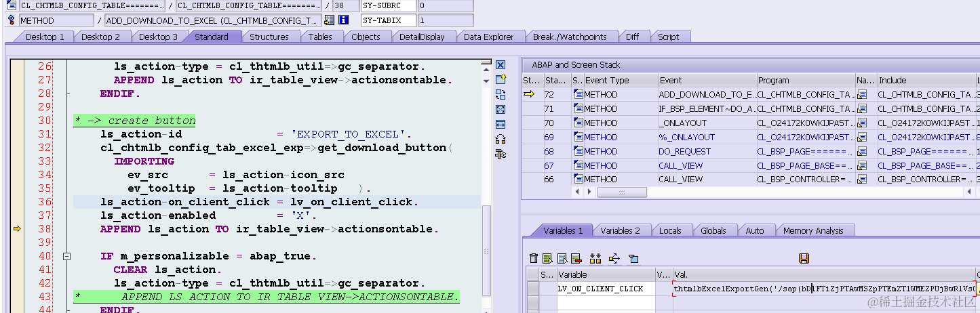The width and height of the screenshot is (980, 313).
Task: Open the Script tab
Action: [x=668, y=37]
